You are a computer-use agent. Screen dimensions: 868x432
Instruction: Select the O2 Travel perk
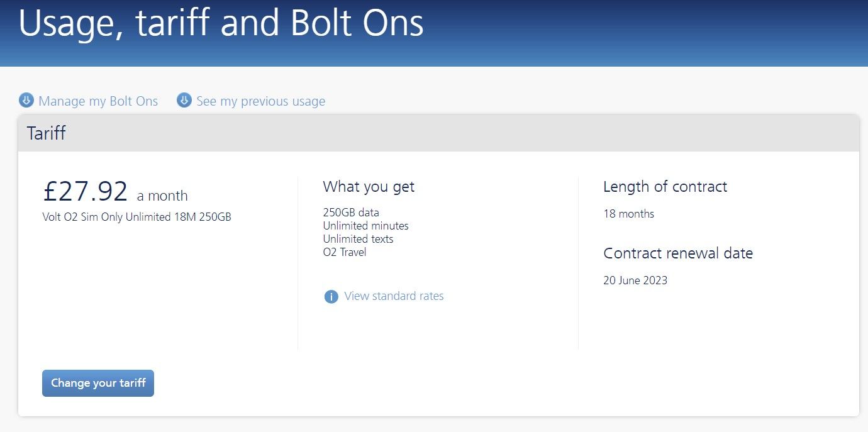[x=345, y=252]
